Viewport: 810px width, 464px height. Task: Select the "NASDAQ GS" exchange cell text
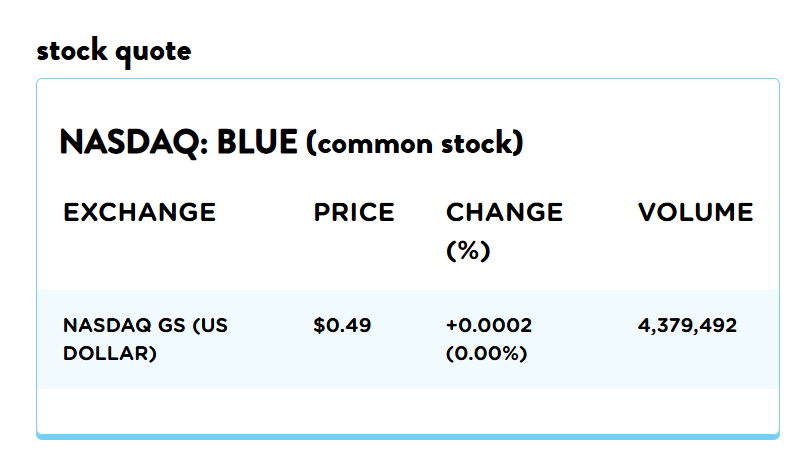tap(123, 326)
